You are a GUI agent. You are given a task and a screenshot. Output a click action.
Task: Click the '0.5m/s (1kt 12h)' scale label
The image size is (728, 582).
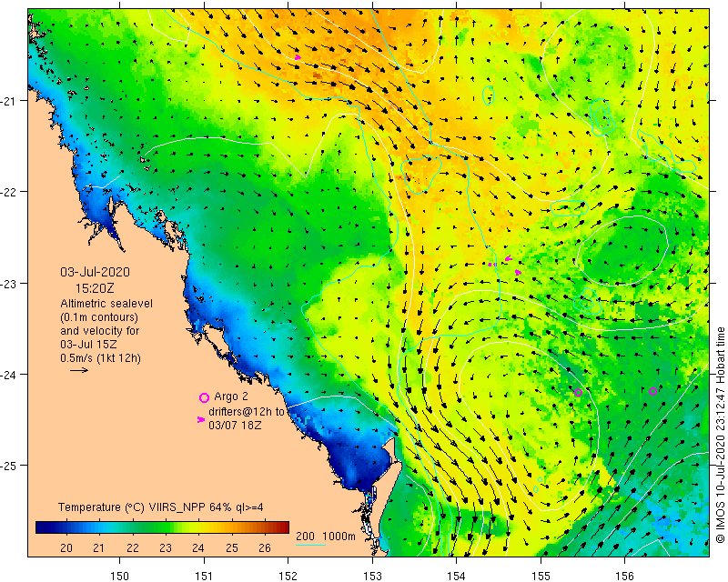(100, 358)
